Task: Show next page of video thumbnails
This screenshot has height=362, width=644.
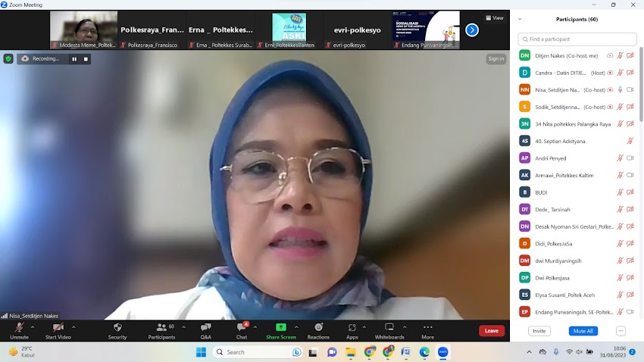Action: click(472, 30)
